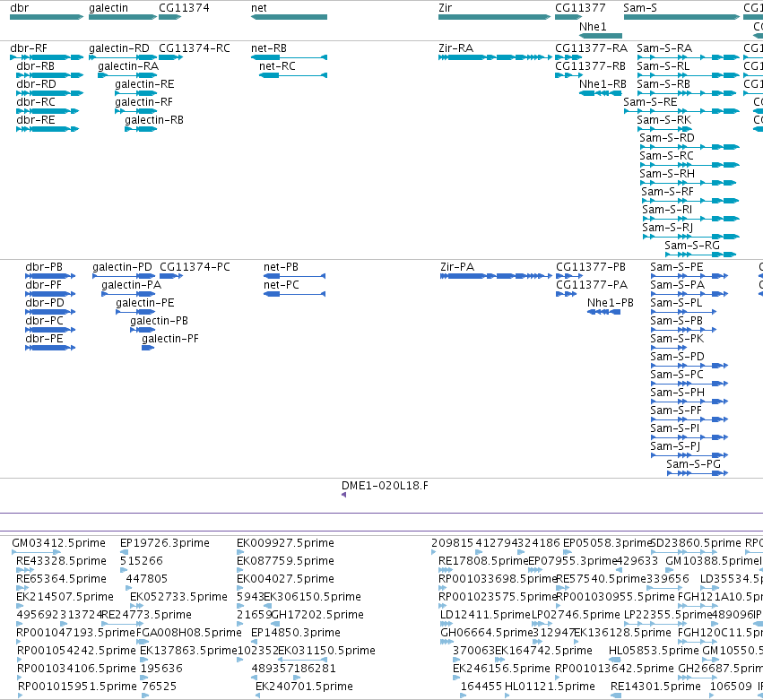The width and height of the screenshot is (763, 700).
Task: Click RE17808.5prime EST feature
Action: click(446, 570)
